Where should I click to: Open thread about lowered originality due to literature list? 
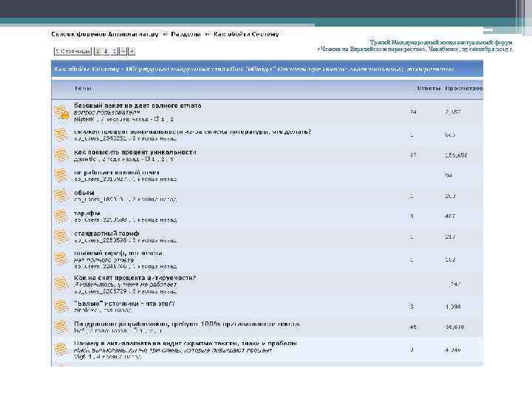click(x=192, y=132)
